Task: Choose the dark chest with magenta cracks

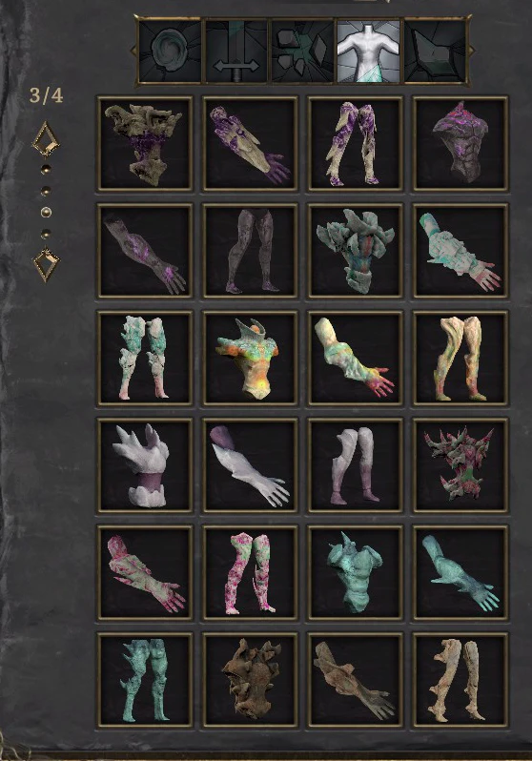Action: pos(460,143)
